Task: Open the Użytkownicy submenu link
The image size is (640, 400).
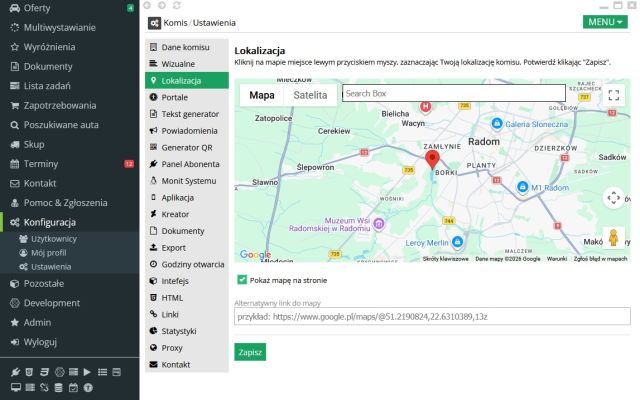Action: 54,240
